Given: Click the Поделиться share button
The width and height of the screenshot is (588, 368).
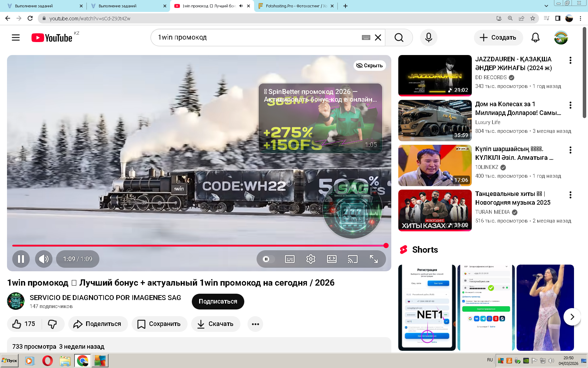Looking at the screenshot, I should click(x=98, y=324).
